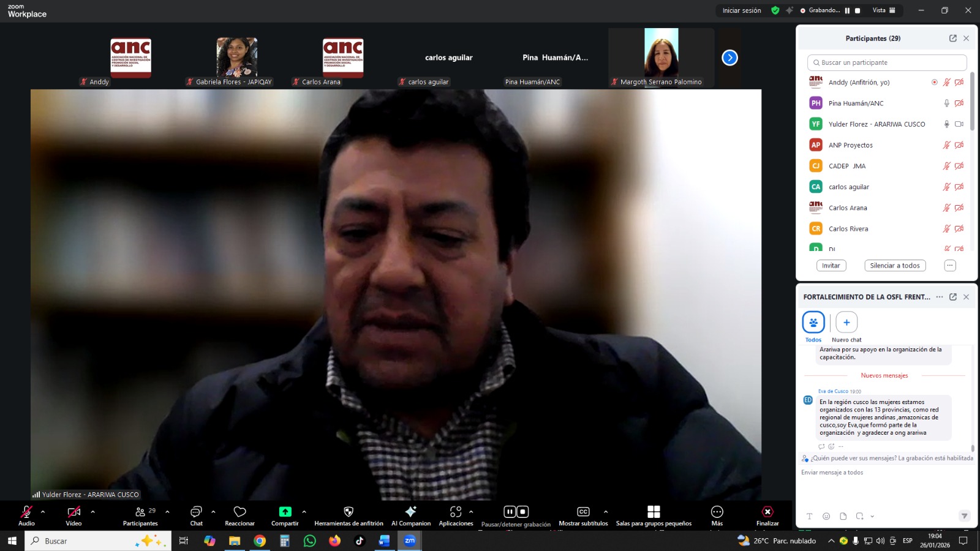Open the Reaccionar reactions icon
980x551 pixels.
[x=239, y=512]
